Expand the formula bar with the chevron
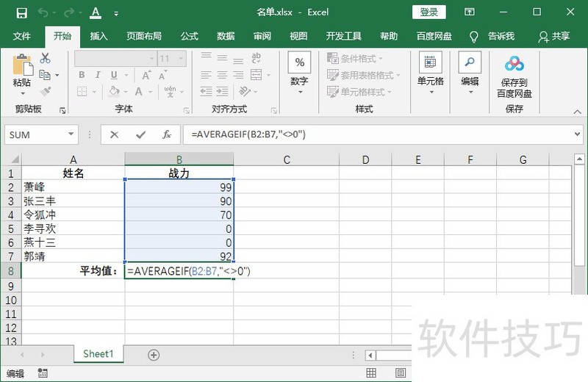588x382 pixels. (577, 134)
